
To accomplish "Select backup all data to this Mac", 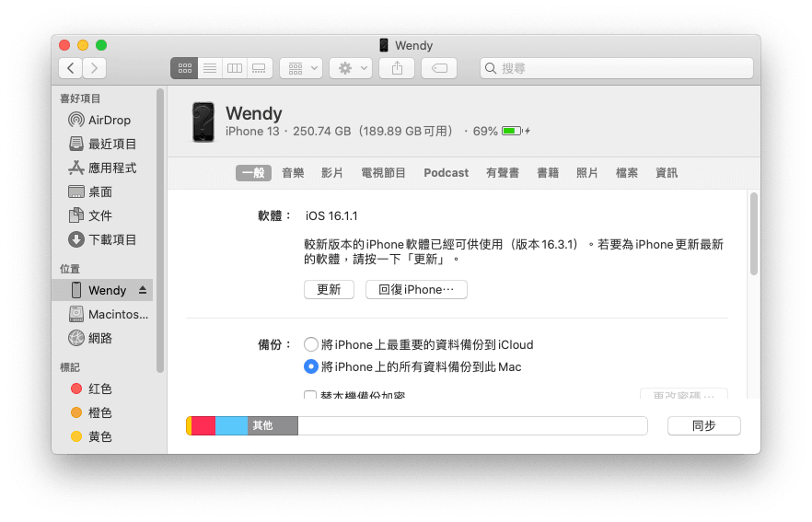I will click(311, 366).
